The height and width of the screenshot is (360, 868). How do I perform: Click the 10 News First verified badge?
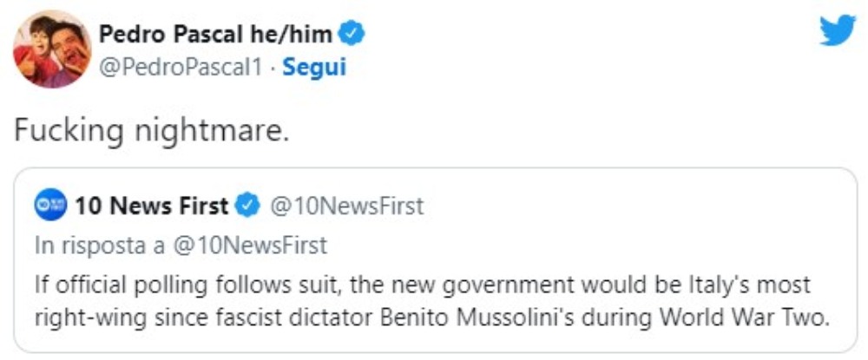coord(248,206)
